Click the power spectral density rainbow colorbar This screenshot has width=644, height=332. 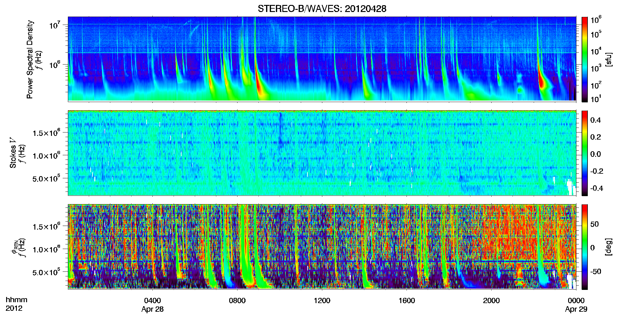[x=585, y=59]
